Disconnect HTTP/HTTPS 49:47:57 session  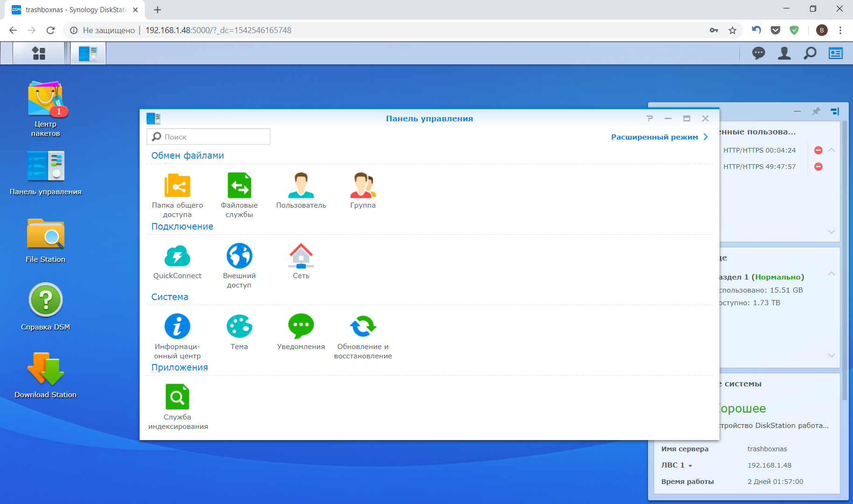point(818,167)
